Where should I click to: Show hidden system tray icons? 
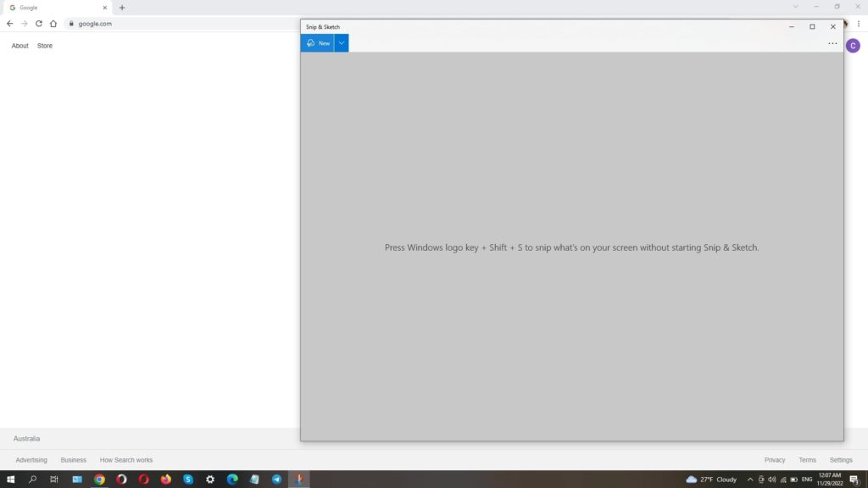749,480
